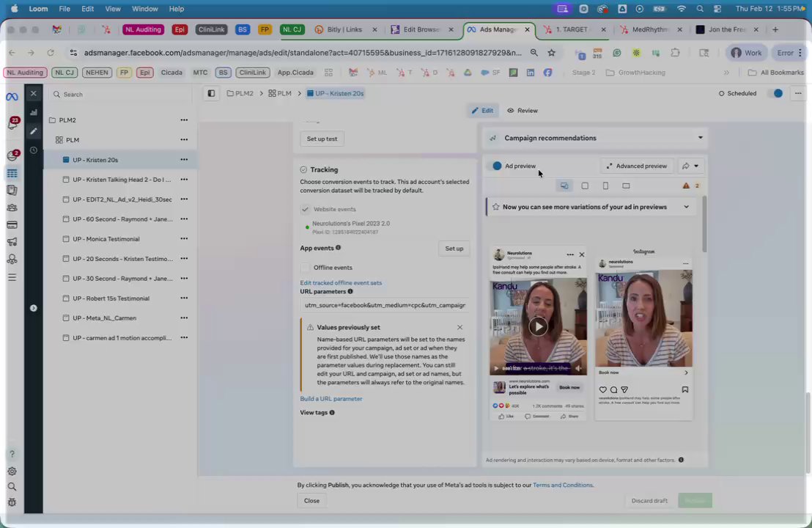Screen dimensions: 812x528
Task: Close the editing pane with X icon
Action: 34,94
